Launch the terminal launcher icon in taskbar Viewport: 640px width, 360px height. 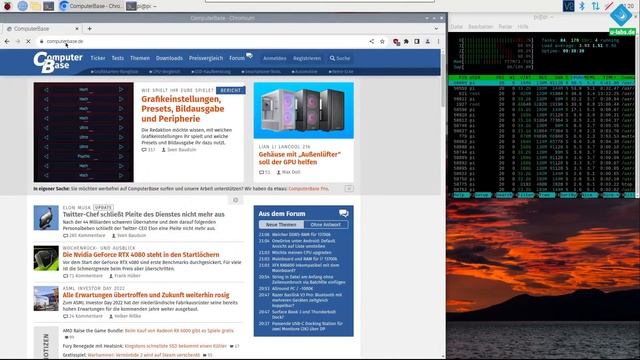click(49, 6)
